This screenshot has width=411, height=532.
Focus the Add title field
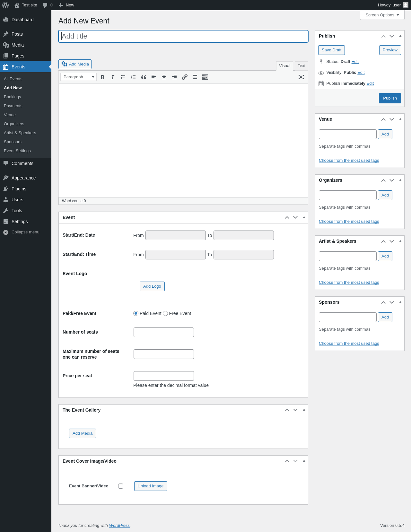(x=183, y=36)
